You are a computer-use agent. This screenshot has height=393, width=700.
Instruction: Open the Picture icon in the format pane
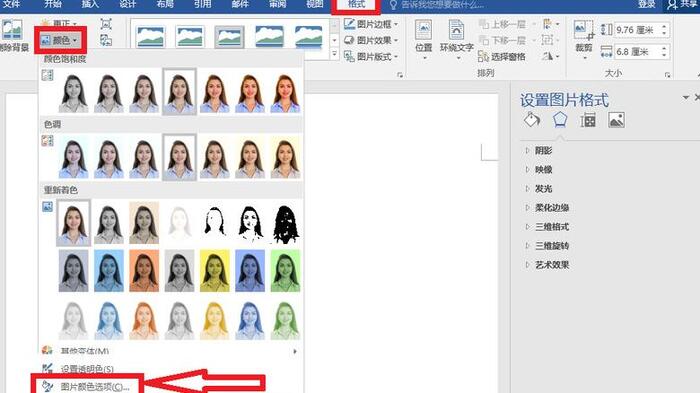616,120
